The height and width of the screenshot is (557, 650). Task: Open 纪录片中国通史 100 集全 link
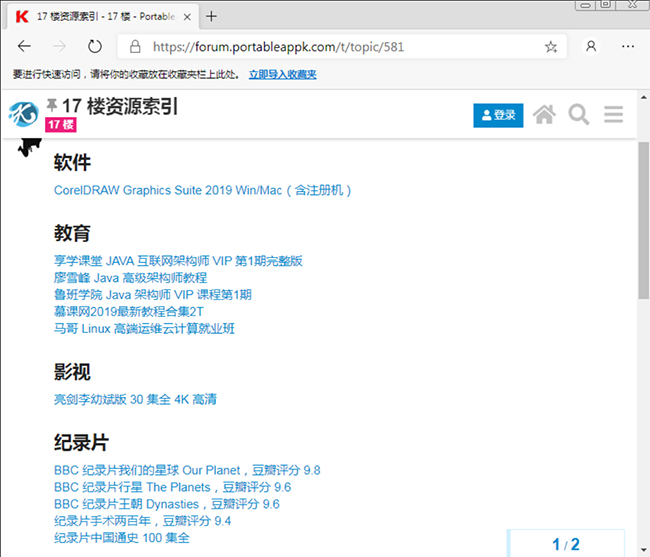click(122, 538)
